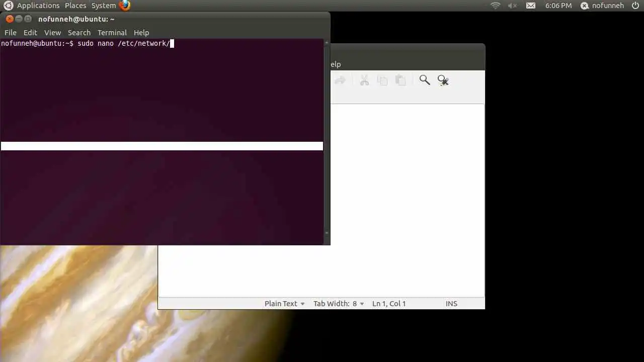Image resolution: width=644 pixels, height=362 pixels.
Task: Close the terminal window
Action: tap(10, 19)
